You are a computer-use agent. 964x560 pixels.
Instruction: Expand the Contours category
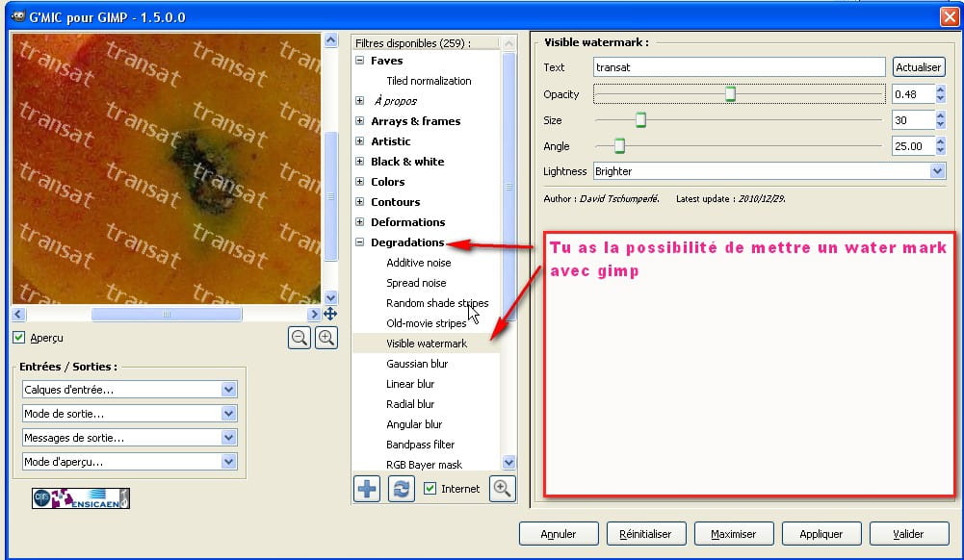pyautogui.click(x=359, y=202)
